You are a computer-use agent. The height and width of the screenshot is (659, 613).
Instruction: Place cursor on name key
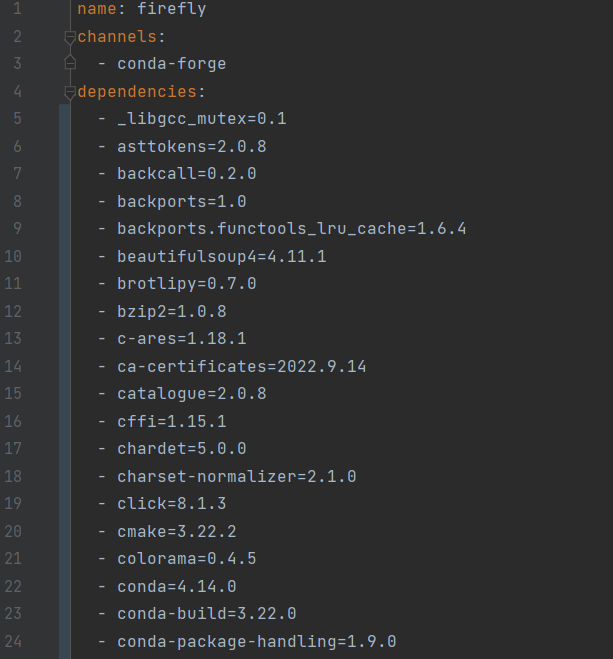(x=97, y=9)
